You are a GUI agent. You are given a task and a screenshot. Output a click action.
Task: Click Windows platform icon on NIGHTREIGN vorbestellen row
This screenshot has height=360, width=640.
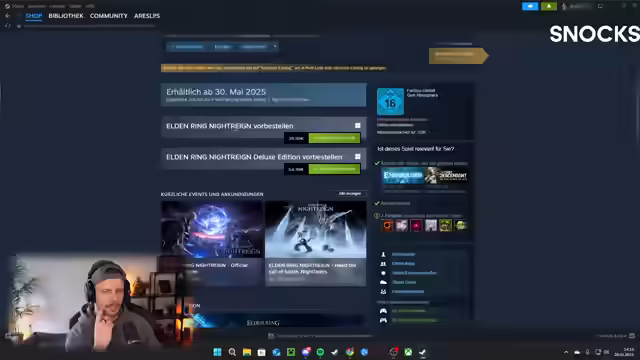coord(358,126)
